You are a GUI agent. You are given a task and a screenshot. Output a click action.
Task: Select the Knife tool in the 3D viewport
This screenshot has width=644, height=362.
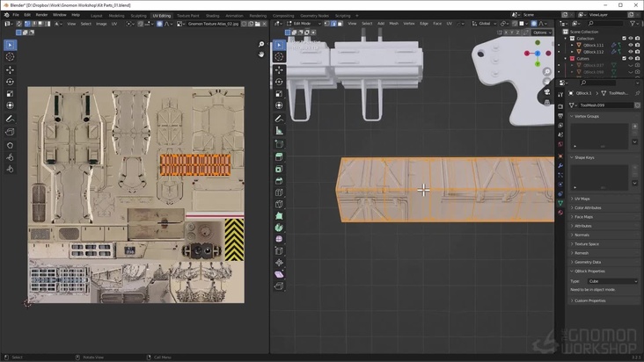tap(279, 204)
